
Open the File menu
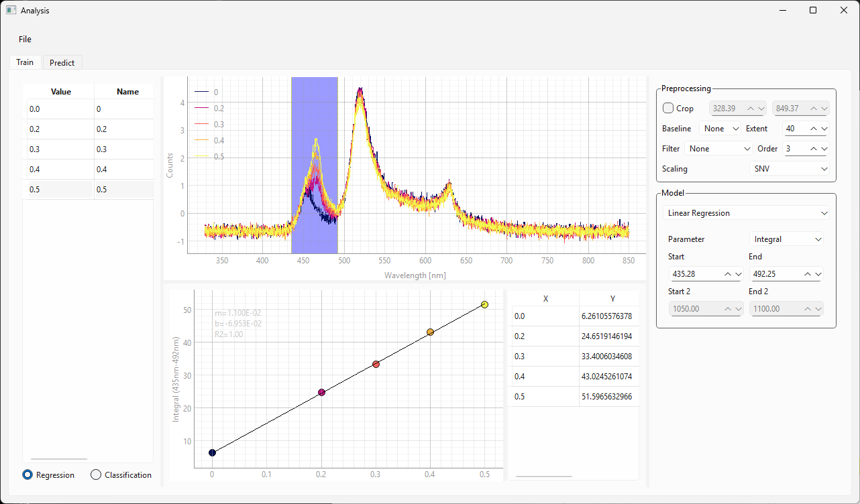pyautogui.click(x=25, y=39)
